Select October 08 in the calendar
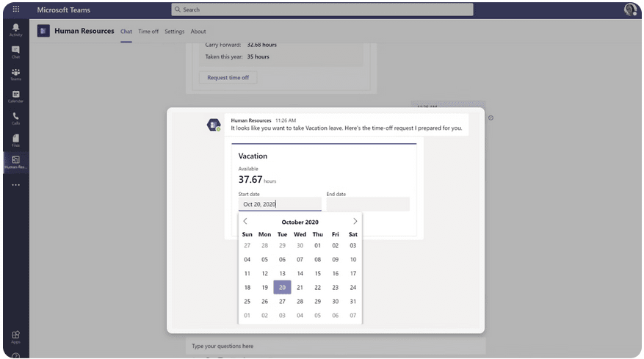Screen dimensions: 644x359 pos(317,260)
